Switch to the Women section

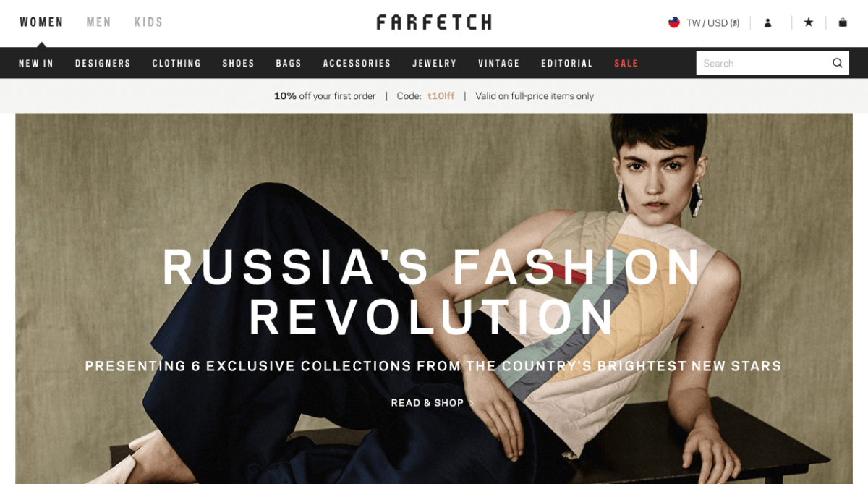tap(41, 22)
